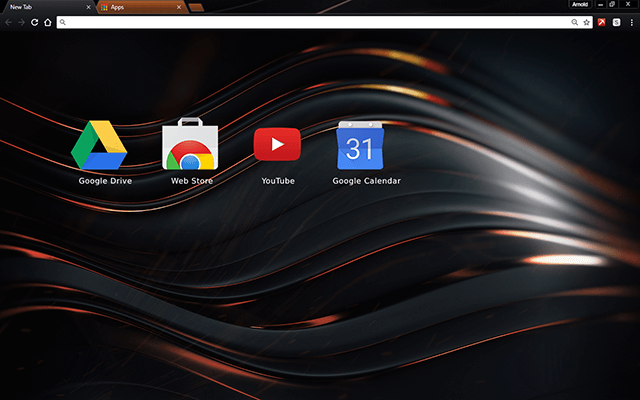Open the YouTube app icon
This screenshot has height=400, width=640.
click(277, 144)
